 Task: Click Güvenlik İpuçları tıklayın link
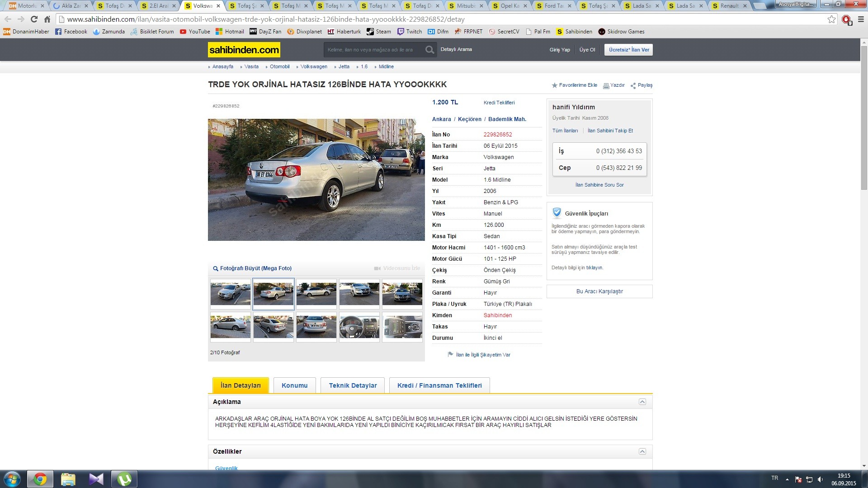click(x=594, y=268)
